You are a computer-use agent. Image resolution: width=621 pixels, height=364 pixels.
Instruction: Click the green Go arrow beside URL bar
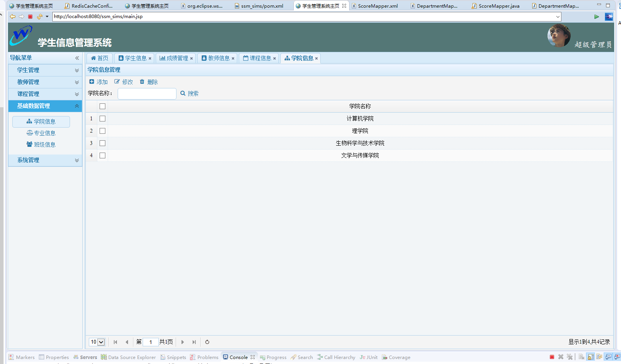pos(596,17)
